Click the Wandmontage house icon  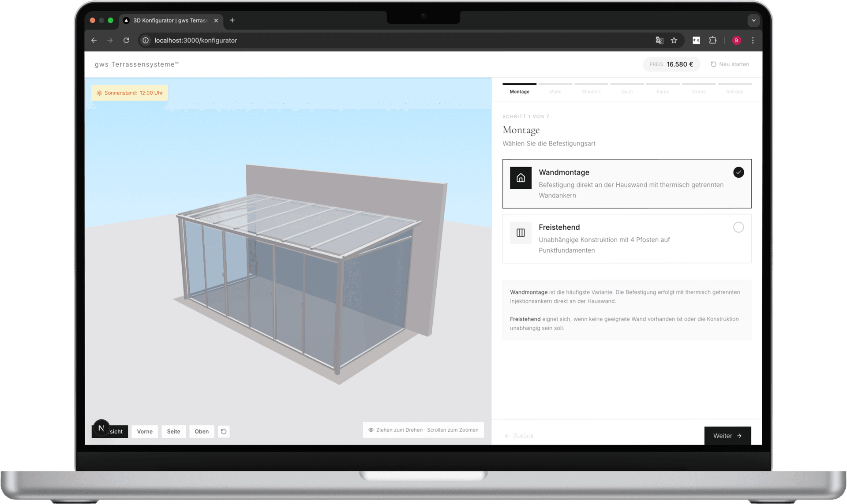[521, 178]
